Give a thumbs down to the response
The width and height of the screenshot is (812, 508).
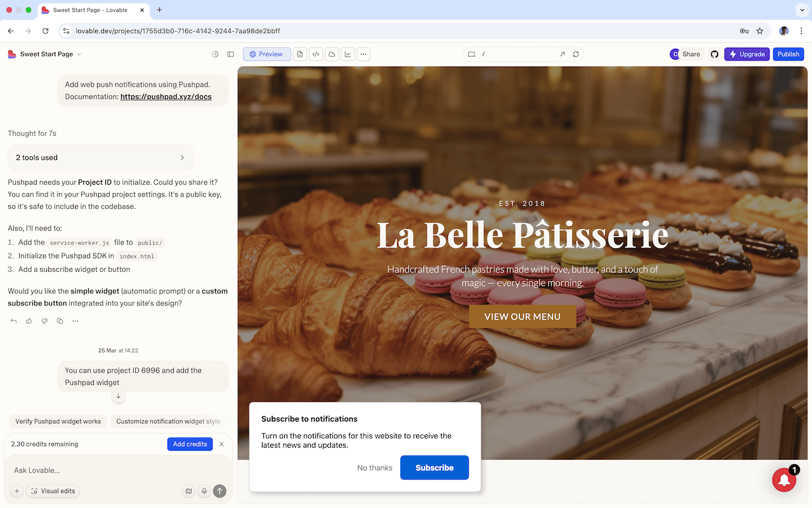[x=44, y=321]
